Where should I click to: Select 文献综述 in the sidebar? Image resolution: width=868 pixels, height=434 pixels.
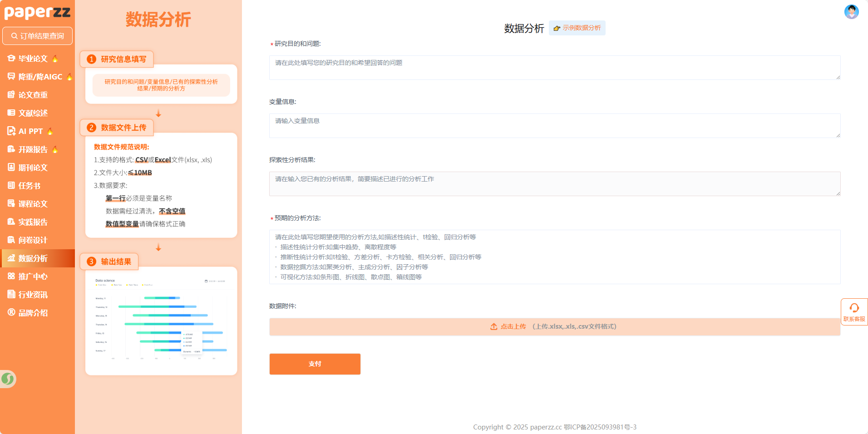point(33,113)
